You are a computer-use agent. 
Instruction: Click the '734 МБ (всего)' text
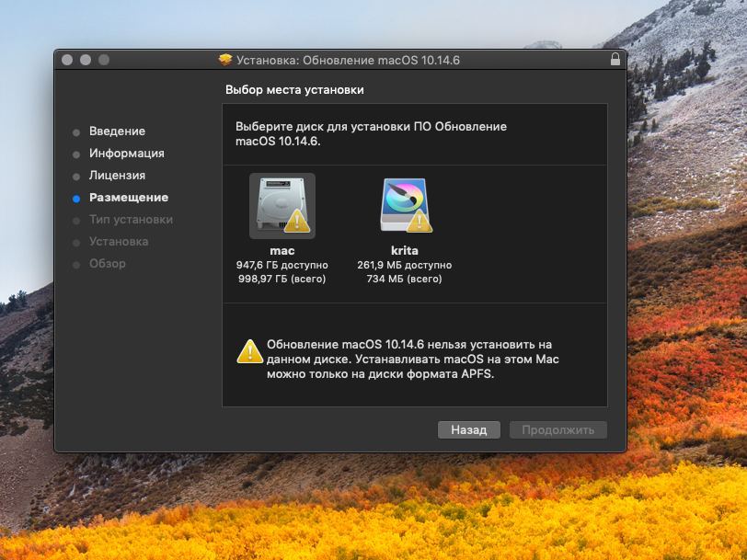[405, 279]
